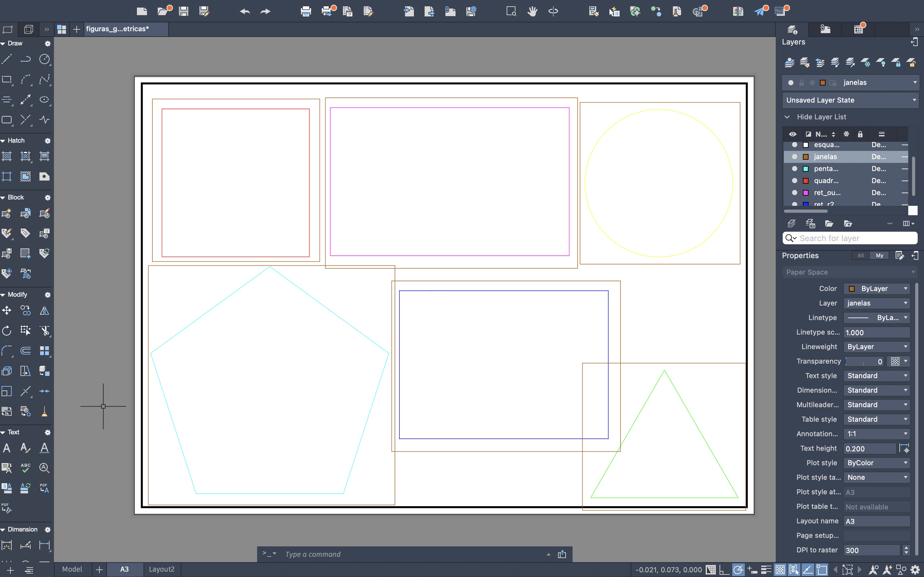Select the Rotate modify tool
The width and height of the screenshot is (924, 577).
(7, 330)
